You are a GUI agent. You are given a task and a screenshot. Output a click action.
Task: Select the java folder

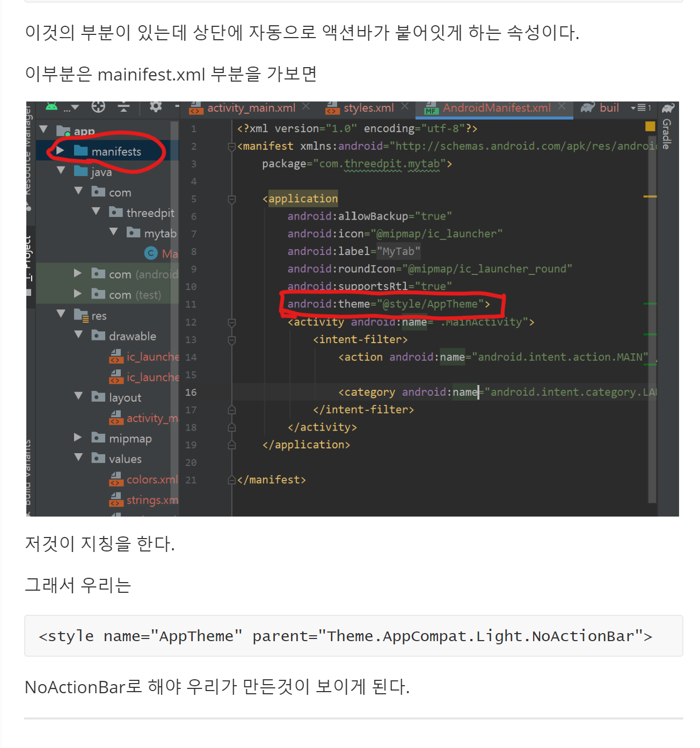pyautogui.click(x=93, y=172)
